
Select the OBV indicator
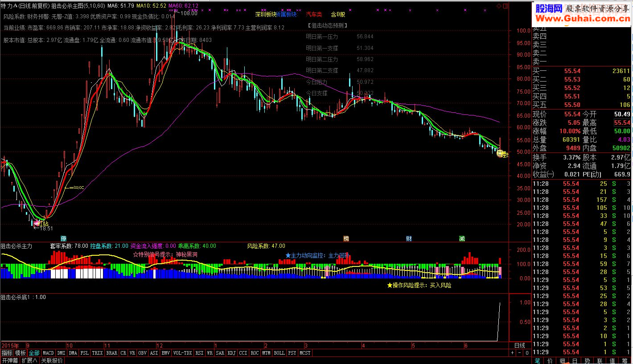click(142, 353)
